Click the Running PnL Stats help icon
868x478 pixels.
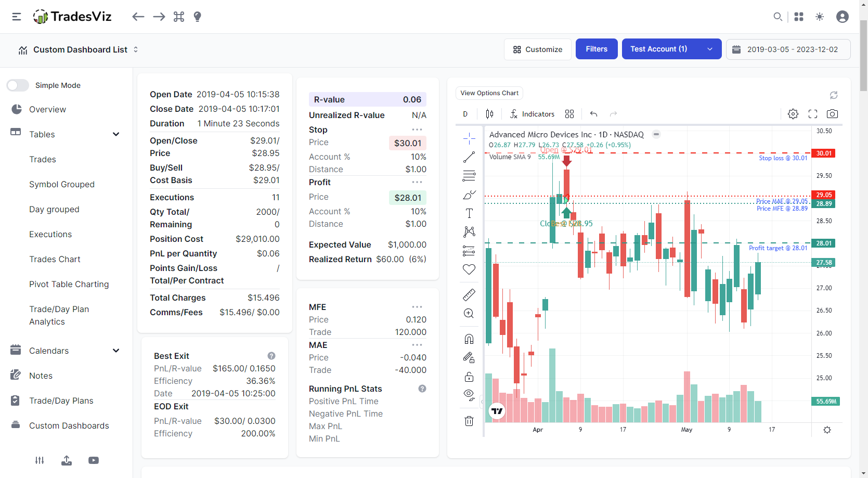(x=422, y=389)
